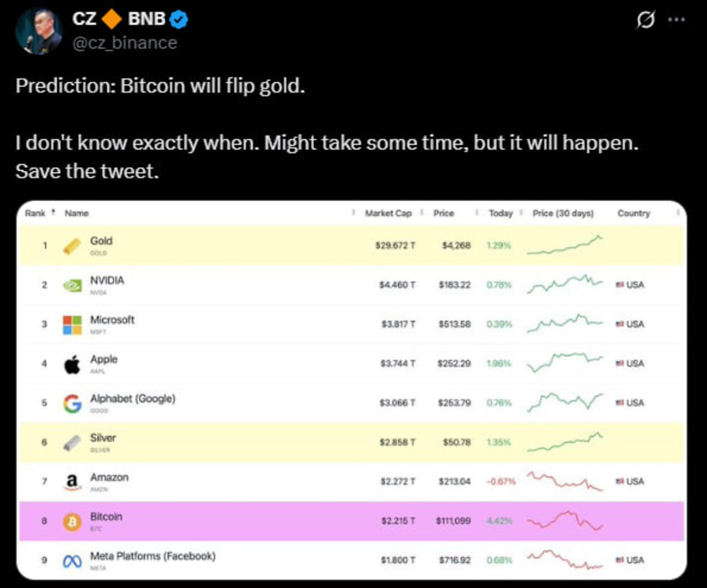Sort table by Rank column arrow

tap(52, 213)
